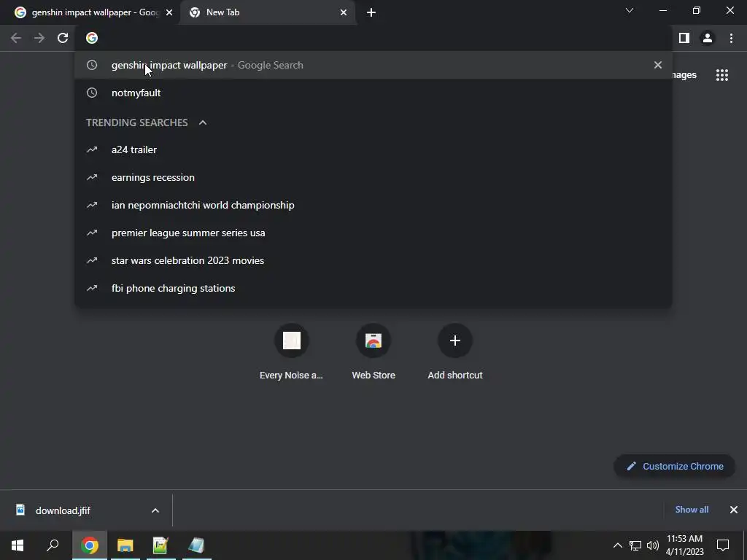This screenshot has width=747, height=560.
Task: Open File Explorer from the taskbar
Action: pyautogui.click(x=125, y=545)
